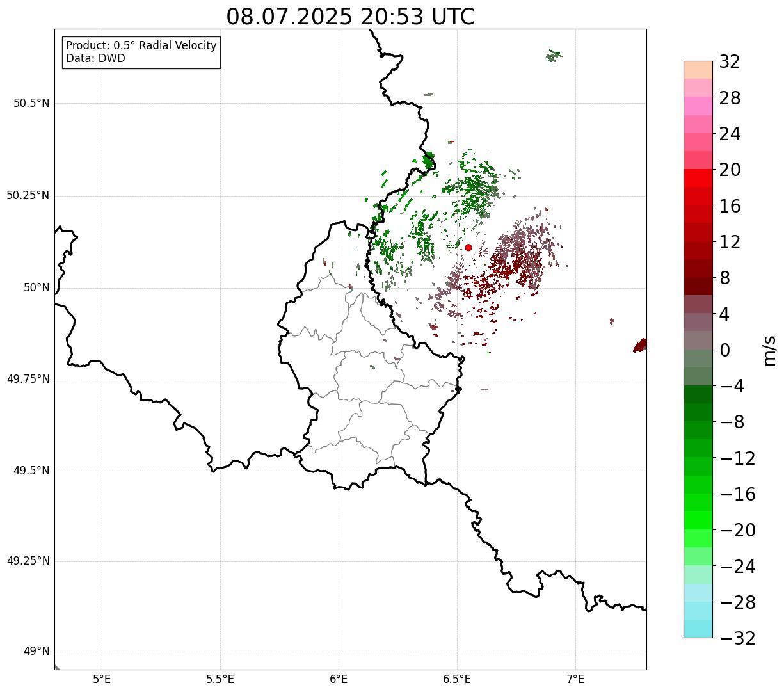Click the 50°N latitude label
The width and height of the screenshot is (784, 692).
tap(36, 287)
